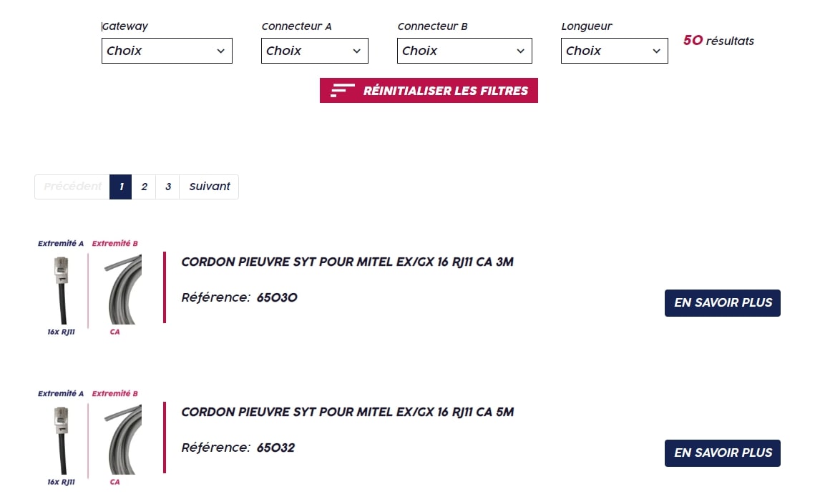The image size is (815, 504).
Task: Go to results page 3
Action: 168,187
